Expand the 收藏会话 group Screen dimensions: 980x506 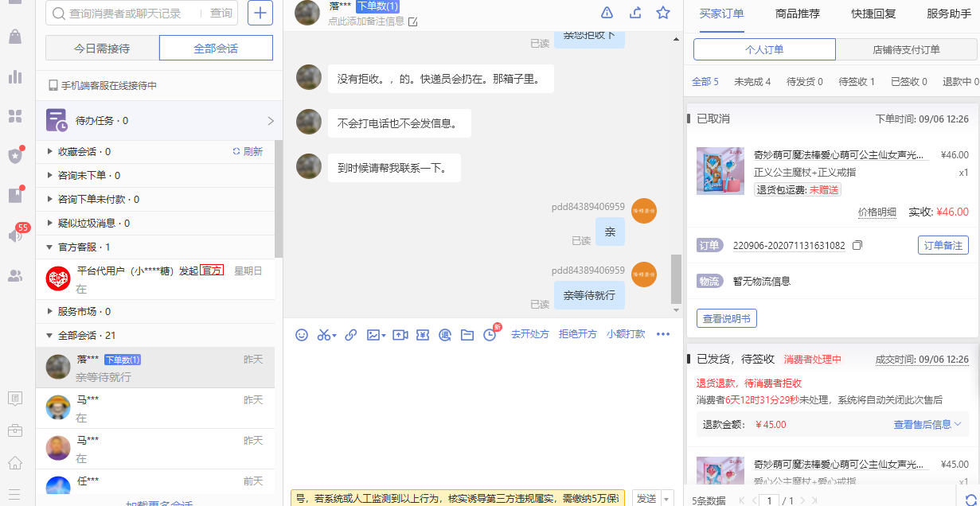point(50,151)
